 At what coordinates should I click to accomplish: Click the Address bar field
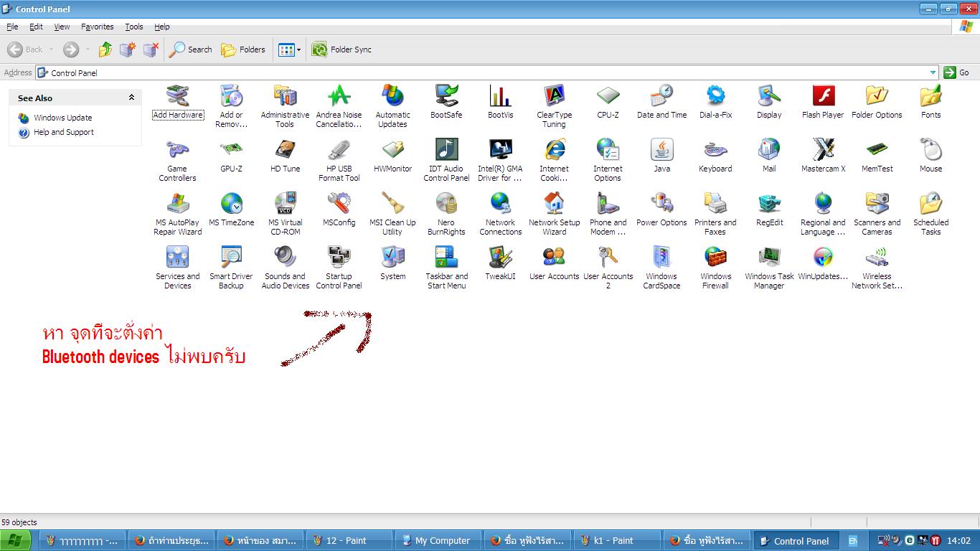[x=486, y=72]
